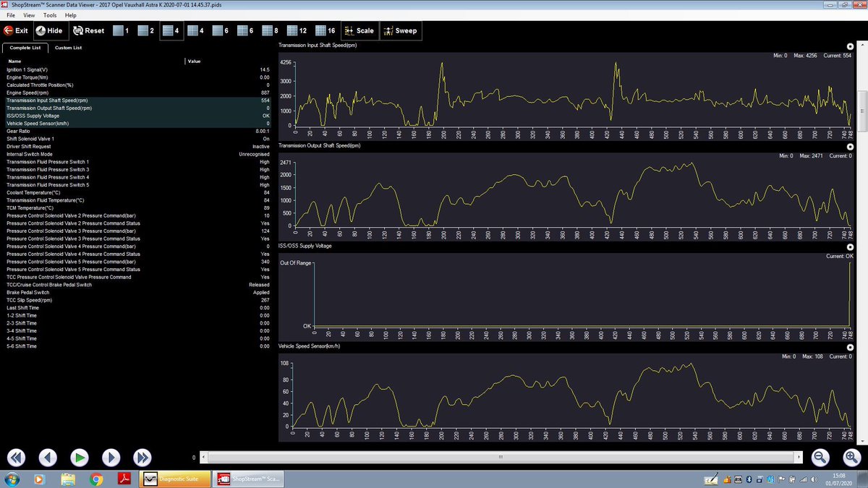The height and width of the screenshot is (488, 868).
Task: Reset the graph view
Action: coord(88,31)
